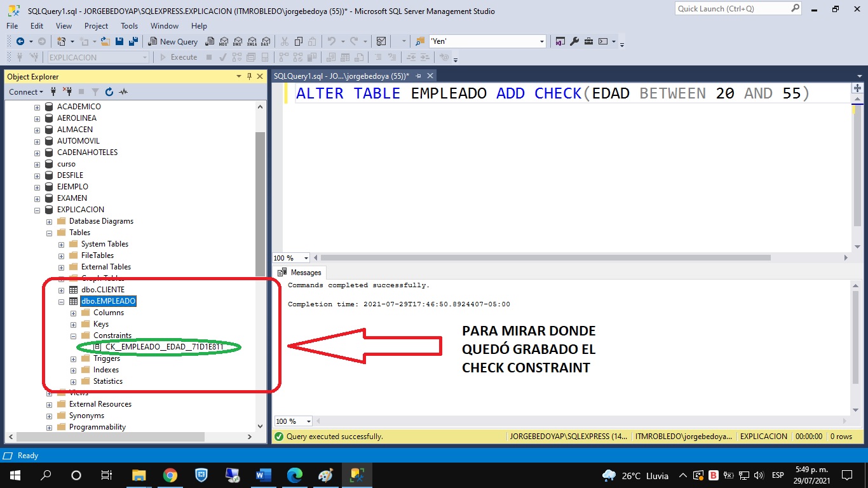Expand the Columns folder under EMPLEADO
This screenshot has width=868, height=488.
point(73,313)
